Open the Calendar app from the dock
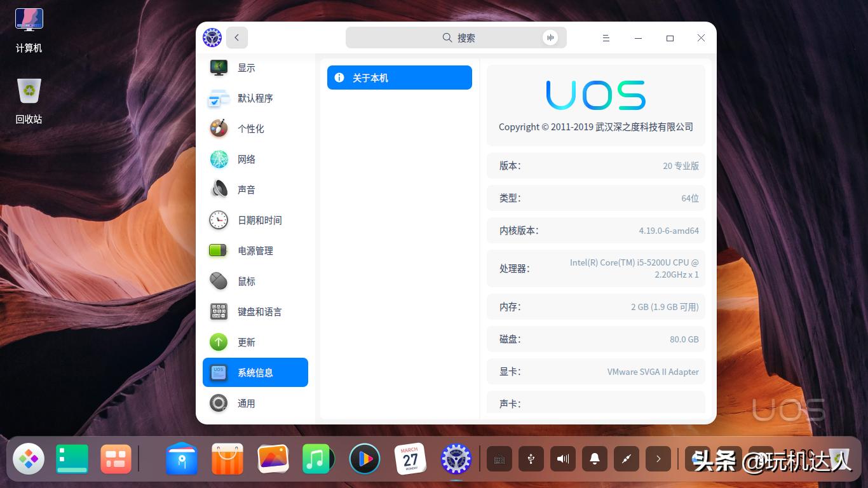This screenshot has height=488, width=868. pos(410,458)
